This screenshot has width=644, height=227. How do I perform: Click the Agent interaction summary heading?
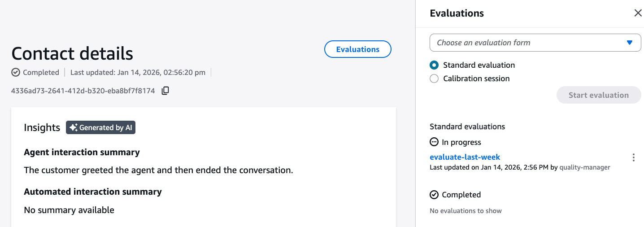(x=82, y=152)
